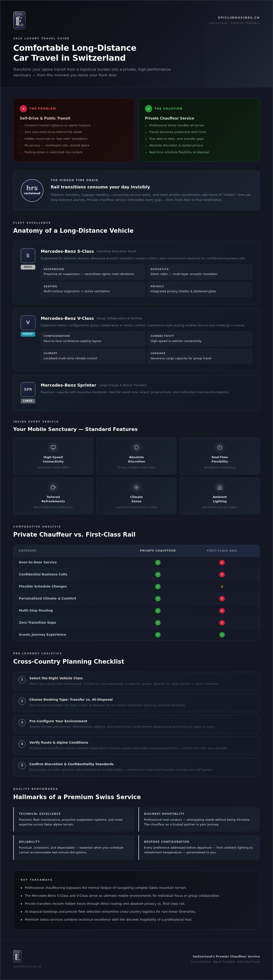Screen dimensions: 273x980
Task: Click the Mercedes-Benz Sprinter heading
Action: 68,385
